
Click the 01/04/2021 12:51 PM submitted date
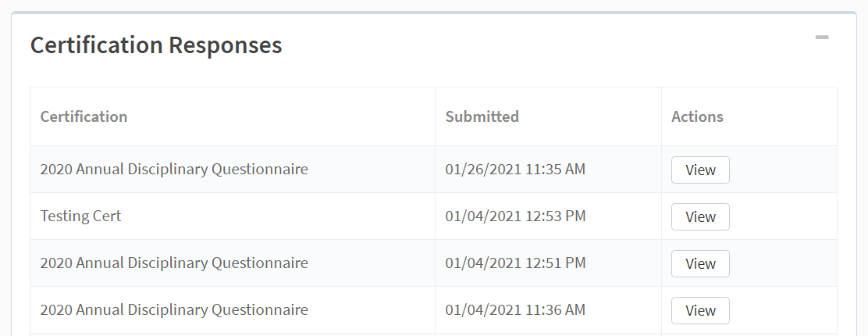515,263
